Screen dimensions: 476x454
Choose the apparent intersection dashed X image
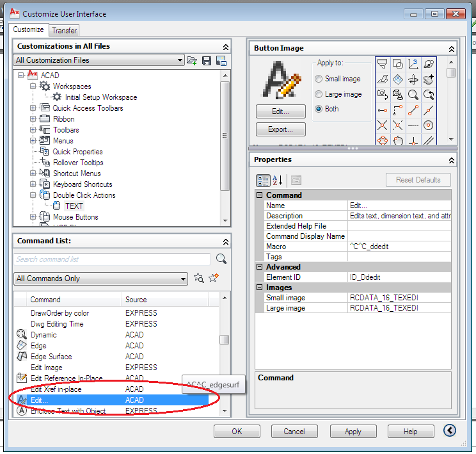pyautogui.click(x=398, y=126)
